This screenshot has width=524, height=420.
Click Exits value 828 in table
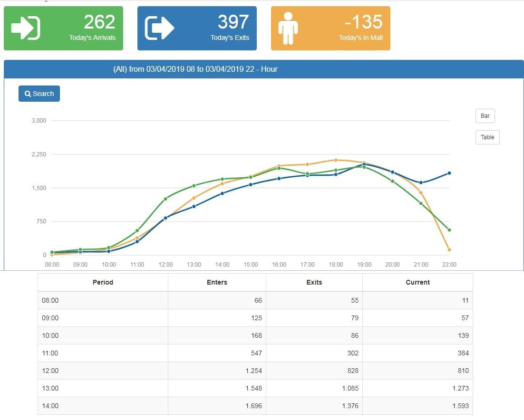353,371
